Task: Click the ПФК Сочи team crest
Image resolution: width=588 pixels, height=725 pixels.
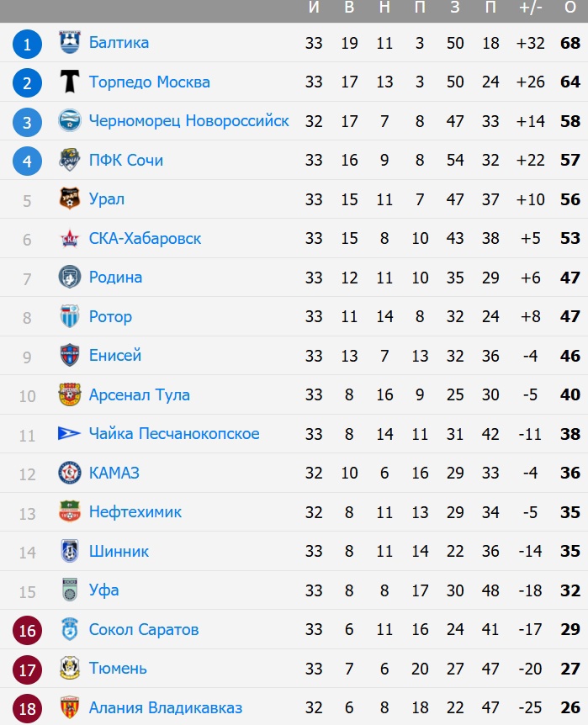Action: tap(69, 160)
